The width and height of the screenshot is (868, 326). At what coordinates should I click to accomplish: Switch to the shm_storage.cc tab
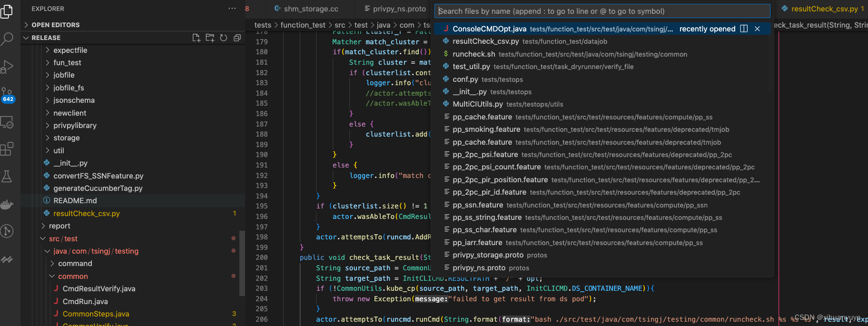click(x=306, y=9)
